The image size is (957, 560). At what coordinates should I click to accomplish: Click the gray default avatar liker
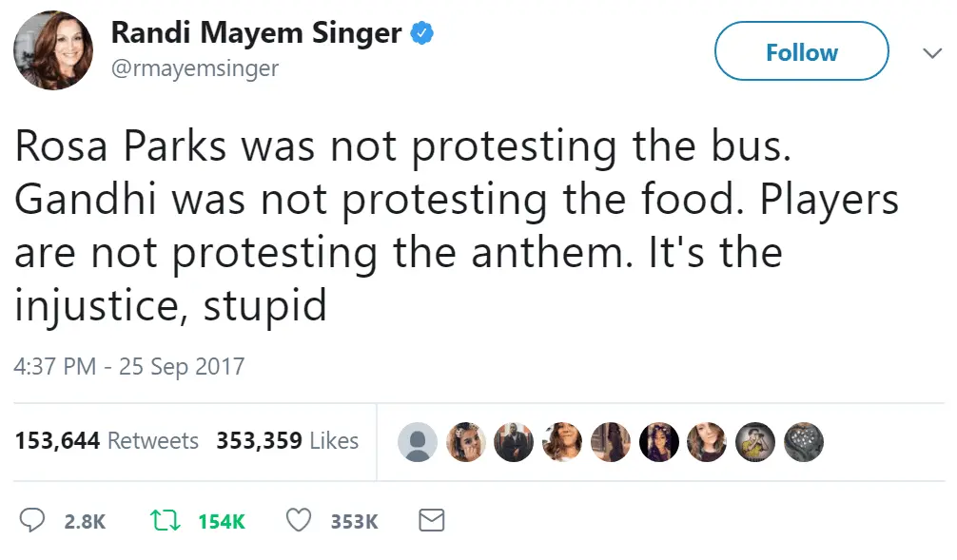[x=417, y=442]
